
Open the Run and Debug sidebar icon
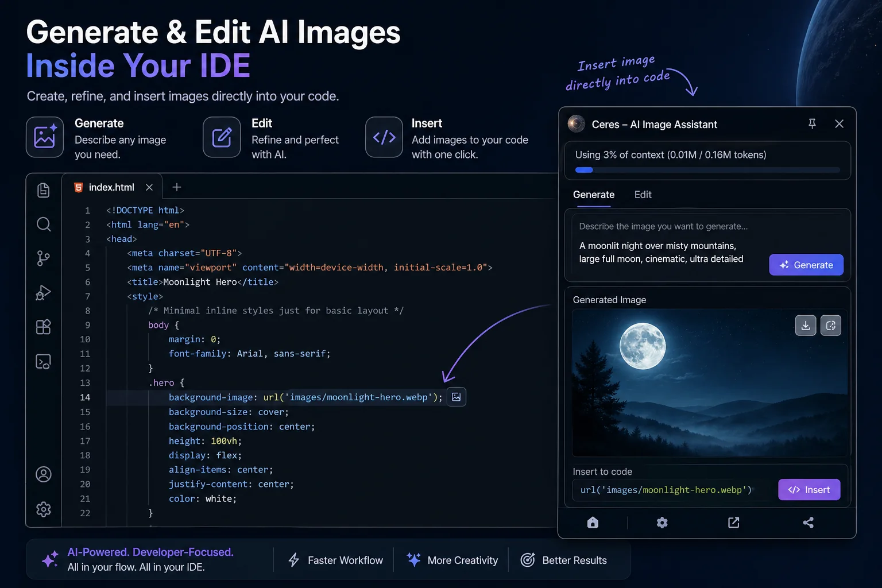coord(44,293)
